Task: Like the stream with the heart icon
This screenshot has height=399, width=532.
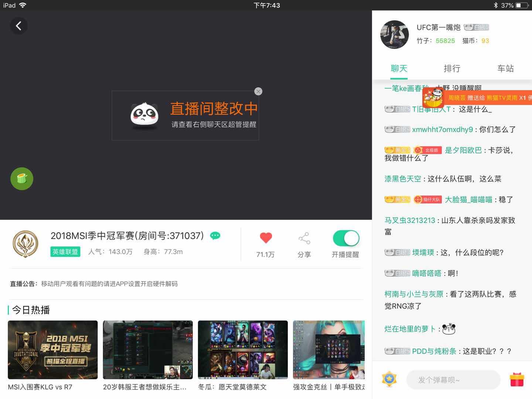Action: (x=266, y=238)
